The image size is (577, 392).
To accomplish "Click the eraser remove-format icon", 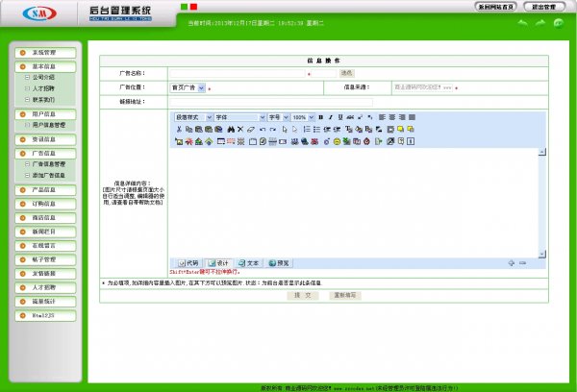I will coord(251,129).
